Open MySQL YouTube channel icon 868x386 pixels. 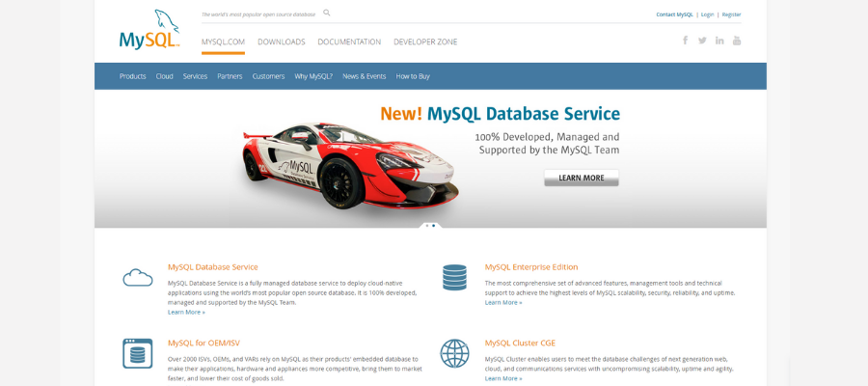[x=737, y=41]
